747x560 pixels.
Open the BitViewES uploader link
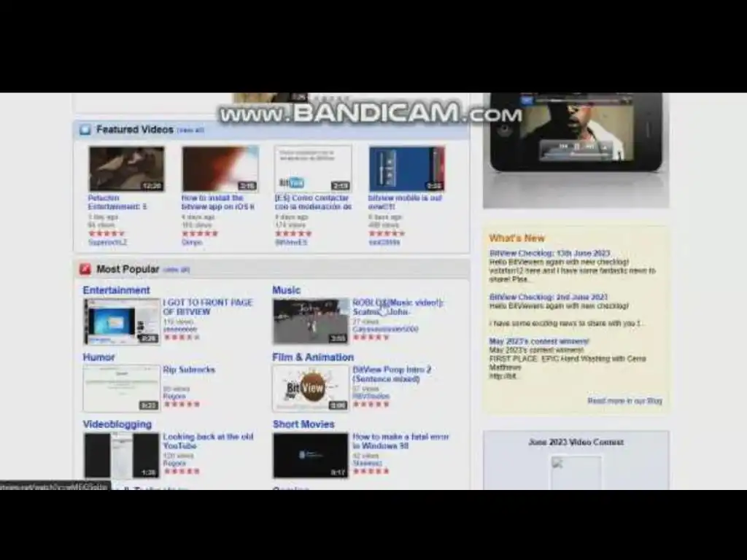pos(291,242)
